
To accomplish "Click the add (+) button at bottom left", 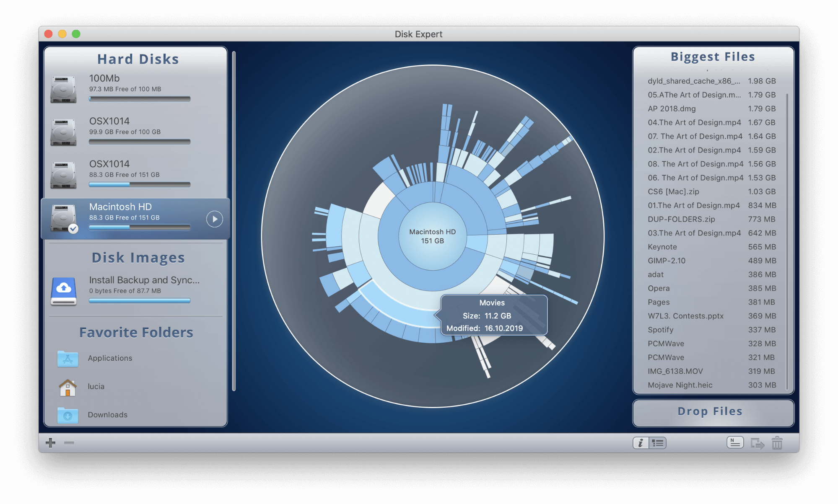I will (50, 442).
